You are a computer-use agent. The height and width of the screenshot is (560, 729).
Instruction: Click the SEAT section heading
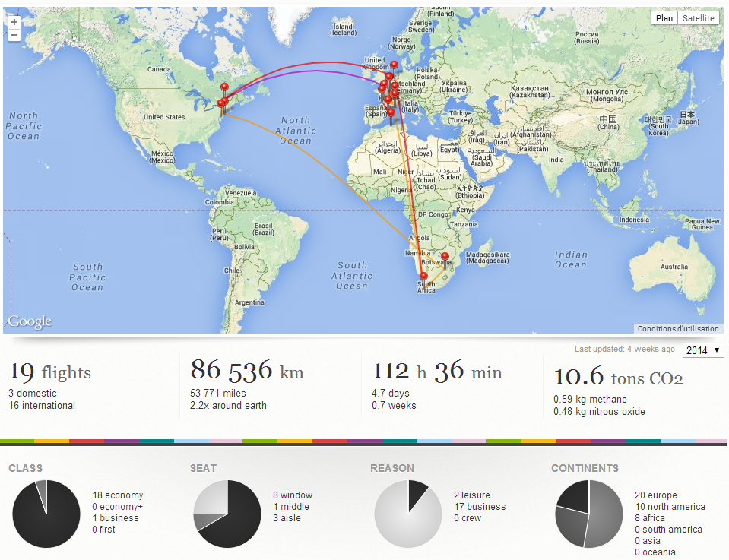click(x=203, y=468)
